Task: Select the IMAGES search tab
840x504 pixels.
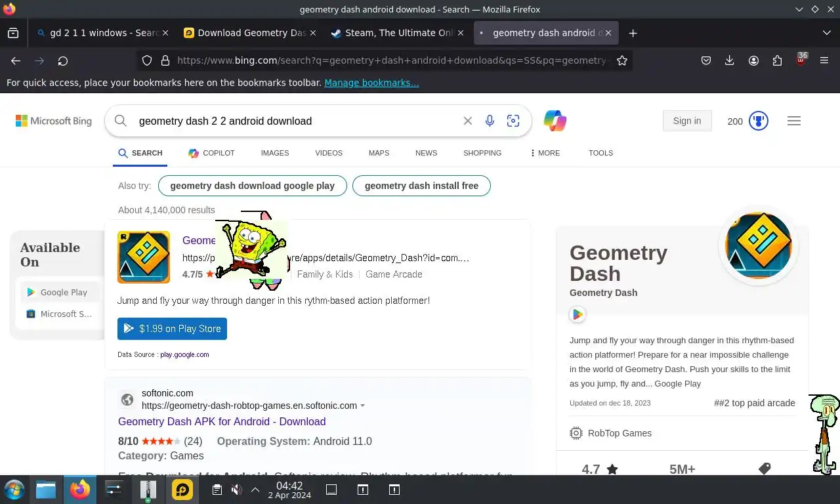Action: tap(275, 153)
